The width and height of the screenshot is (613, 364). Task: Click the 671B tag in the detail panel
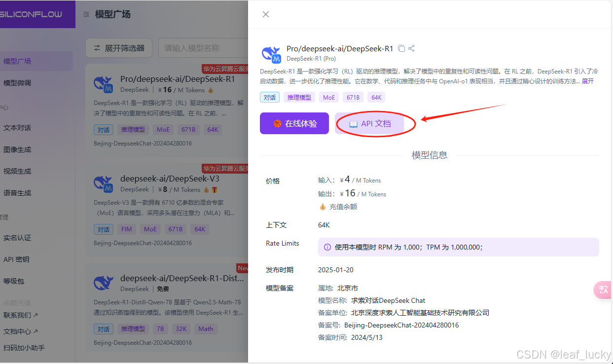click(x=353, y=97)
